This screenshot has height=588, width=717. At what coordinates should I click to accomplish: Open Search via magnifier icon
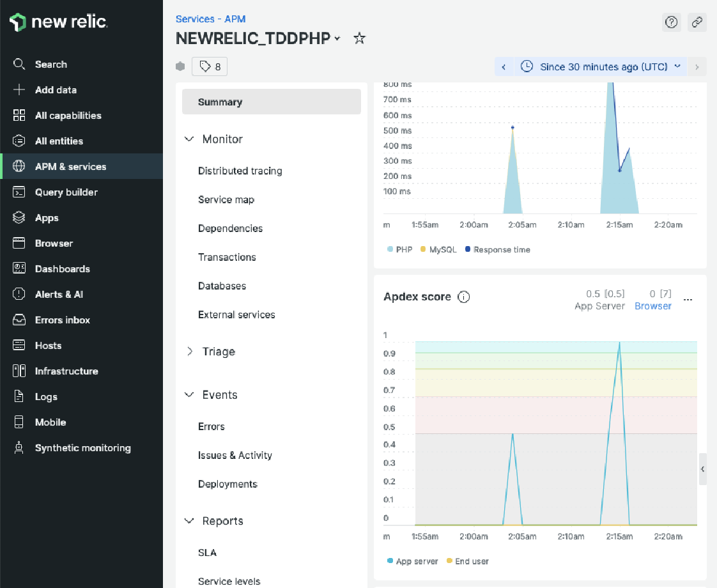(19, 64)
